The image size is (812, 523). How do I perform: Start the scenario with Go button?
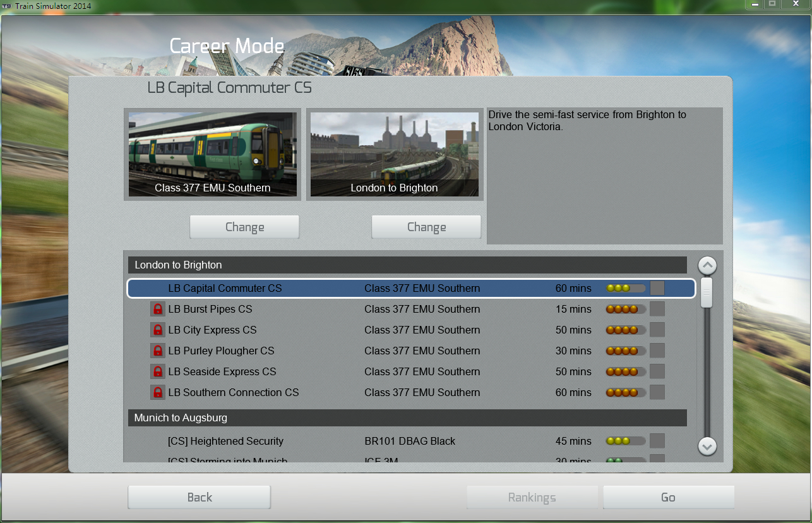click(x=669, y=497)
